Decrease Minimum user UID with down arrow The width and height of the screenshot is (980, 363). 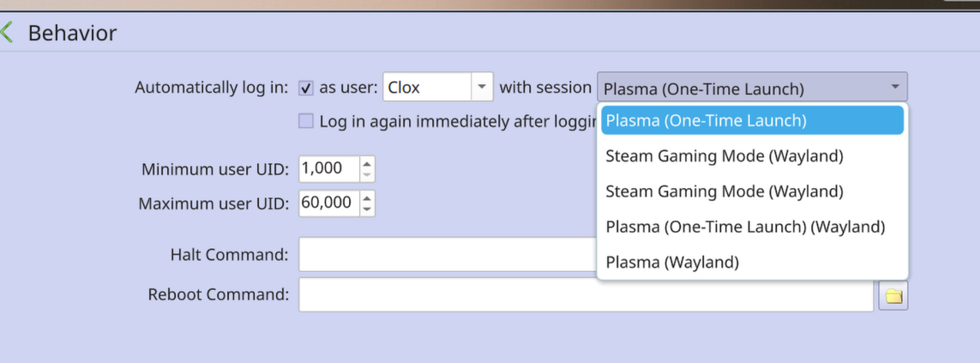[367, 174]
